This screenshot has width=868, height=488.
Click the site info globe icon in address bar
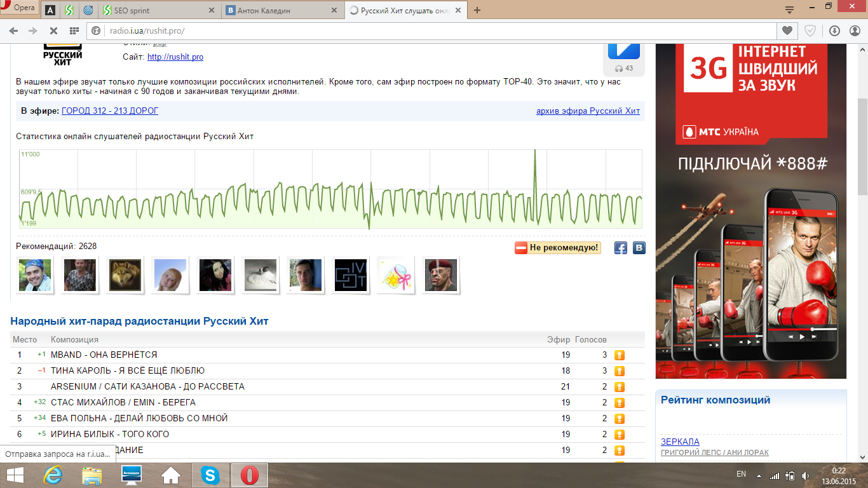click(x=97, y=30)
